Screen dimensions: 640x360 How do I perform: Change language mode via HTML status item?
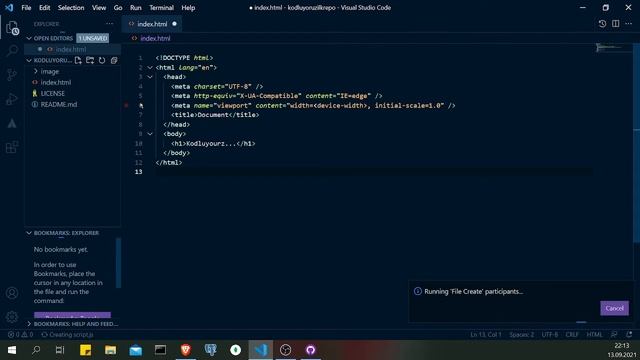click(594, 335)
